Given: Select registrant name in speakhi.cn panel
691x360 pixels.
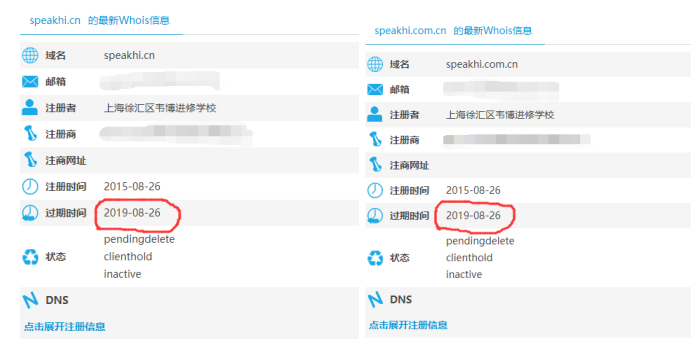Looking at the screenshot, I should click(x=160, y=108).
